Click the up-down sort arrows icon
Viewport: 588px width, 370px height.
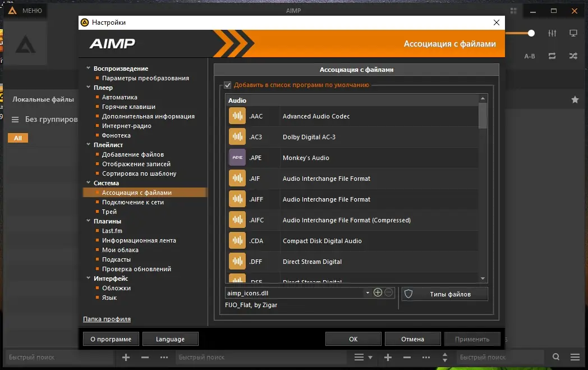pyautogui.click(x=445, y=357)
